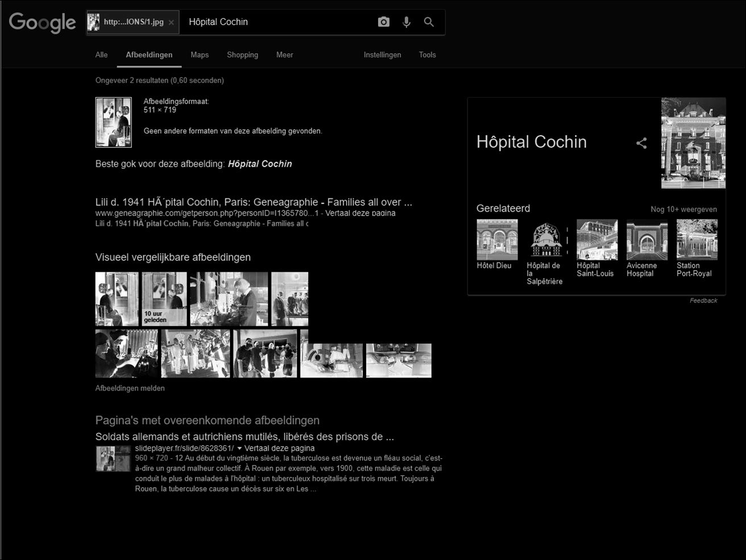The image size is (746, 560).
Task: Click Afbeeldingen melden link
Action: pyautogui.click(x=130, y=388)
